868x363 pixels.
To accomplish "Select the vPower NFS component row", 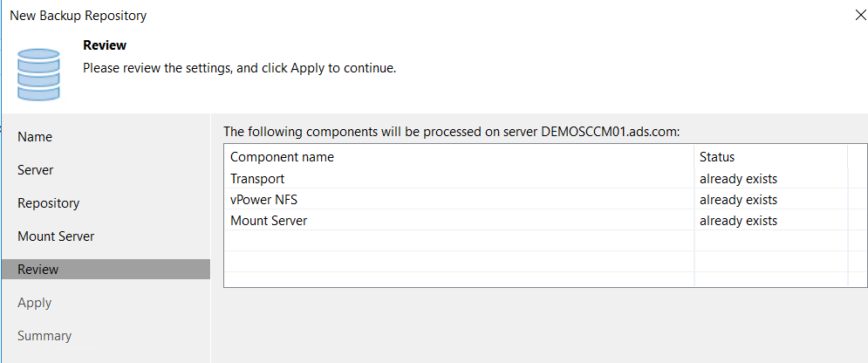I will 536,200.
